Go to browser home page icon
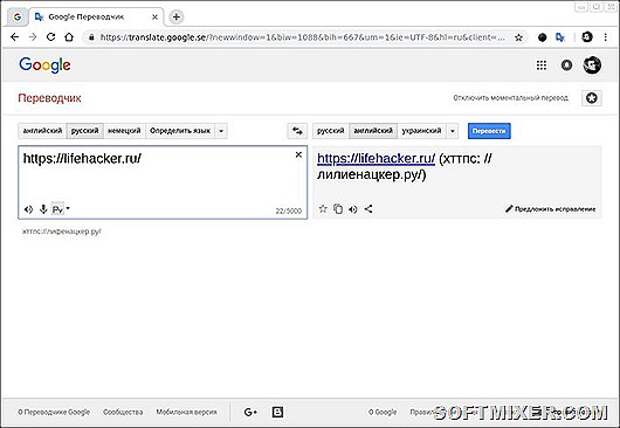 pyautogui.click(x=69, y=37)
